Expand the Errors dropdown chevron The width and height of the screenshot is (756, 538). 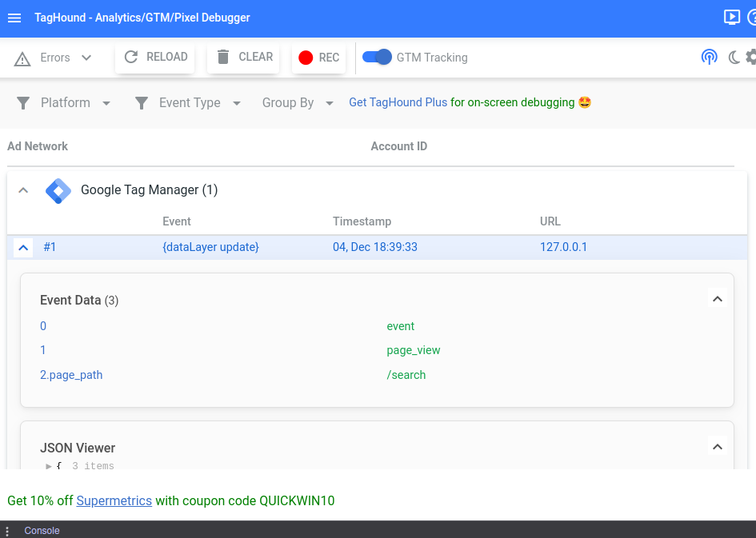tap(86, 58)
